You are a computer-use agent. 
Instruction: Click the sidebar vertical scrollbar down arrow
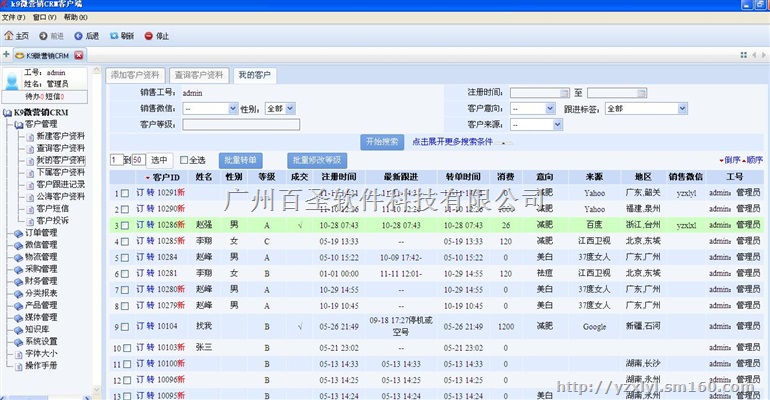[96, 391]
